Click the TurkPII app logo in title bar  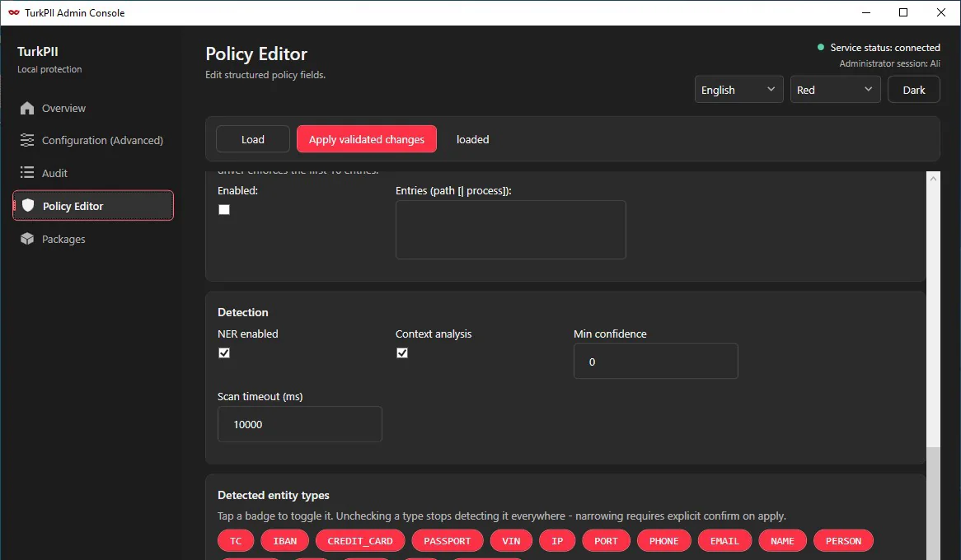(x=13, y=12)
